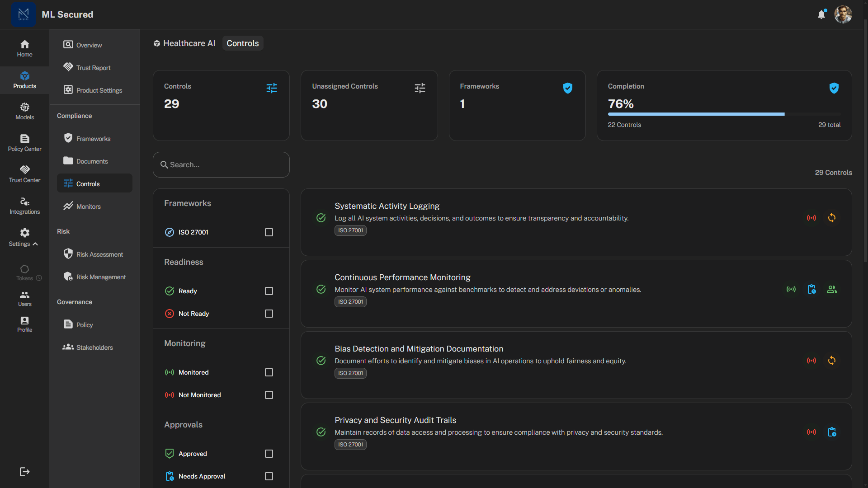Go to the Monitors sidebar item
This screenshot has height=488, width=868.
coord(89,206)
